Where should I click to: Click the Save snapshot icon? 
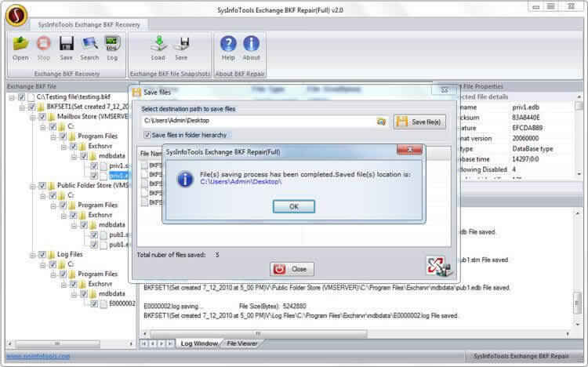click(182, 44)
